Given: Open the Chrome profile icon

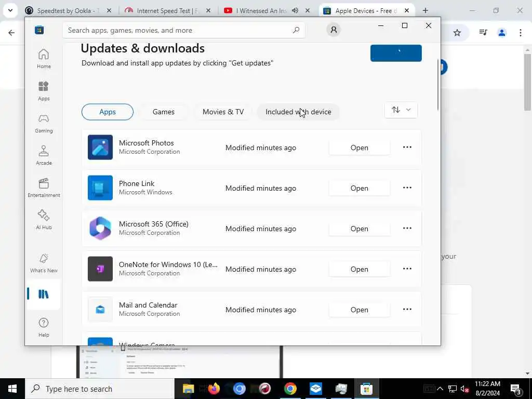Looking at the screenshot, I should pos(502,33).
